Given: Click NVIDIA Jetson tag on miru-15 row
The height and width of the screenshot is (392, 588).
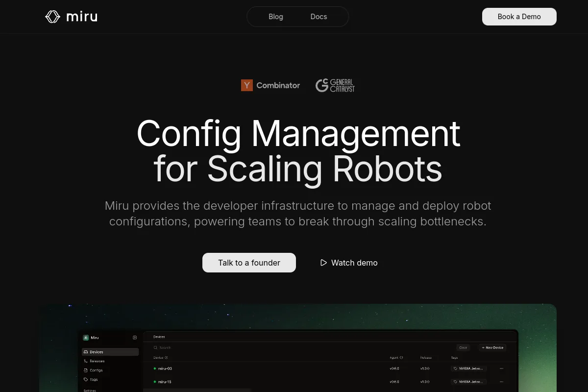Looking at the screenshot, I should coord(468,382).
